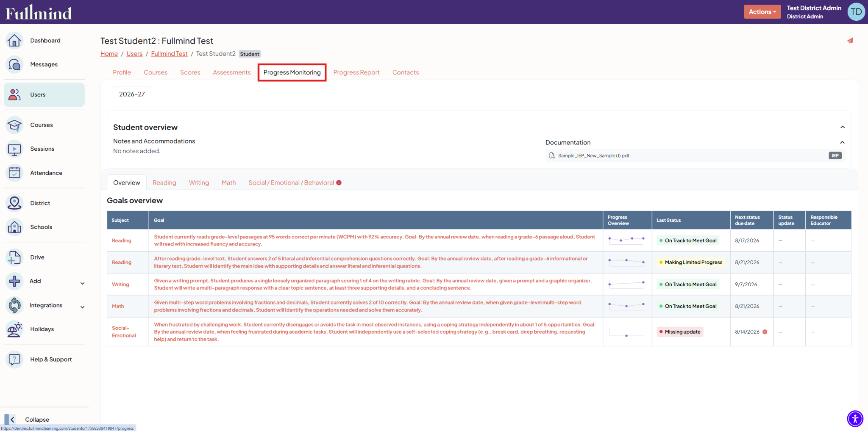Click the alert icon on Social / Emotional / Behavioral tab

point(339,183)
